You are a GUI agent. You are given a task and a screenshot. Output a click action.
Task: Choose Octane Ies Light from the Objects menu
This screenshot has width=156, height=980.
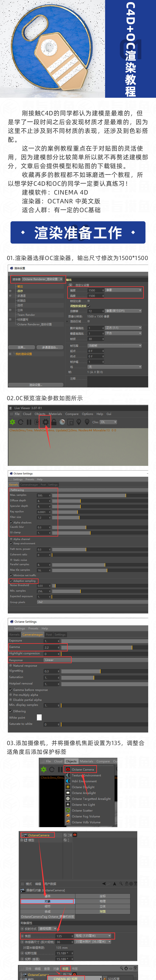(83, 805)
